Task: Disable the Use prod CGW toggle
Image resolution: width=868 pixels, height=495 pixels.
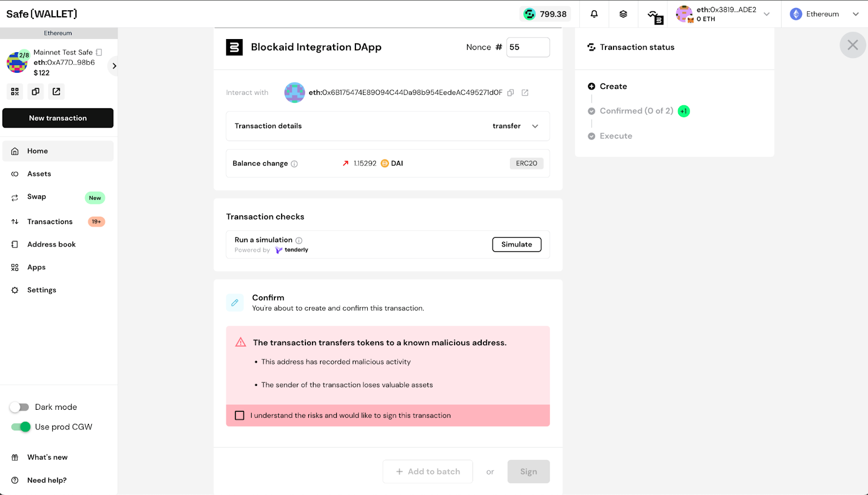Action: 21,427
